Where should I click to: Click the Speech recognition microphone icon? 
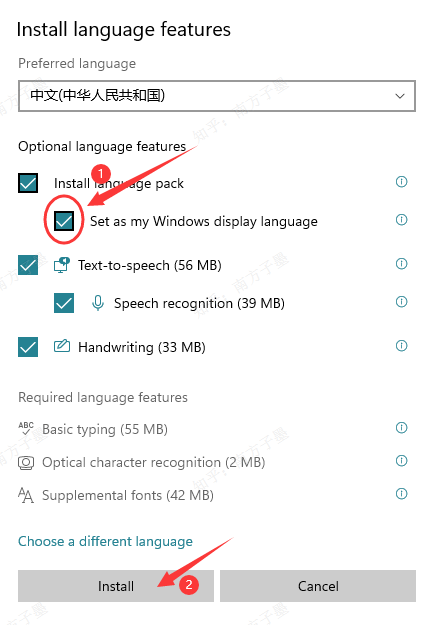click(x=98, y=303)
